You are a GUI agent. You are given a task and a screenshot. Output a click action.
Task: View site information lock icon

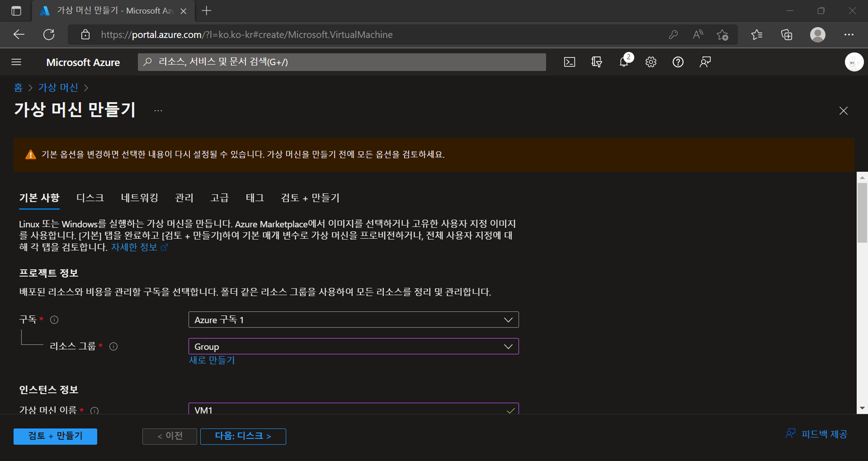[x=85, y=35]
